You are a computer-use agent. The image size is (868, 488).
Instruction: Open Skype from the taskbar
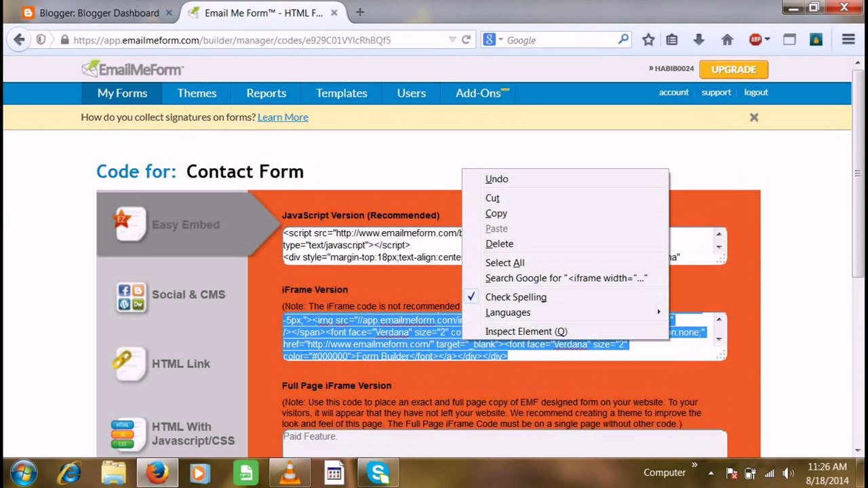click(378, 472)
